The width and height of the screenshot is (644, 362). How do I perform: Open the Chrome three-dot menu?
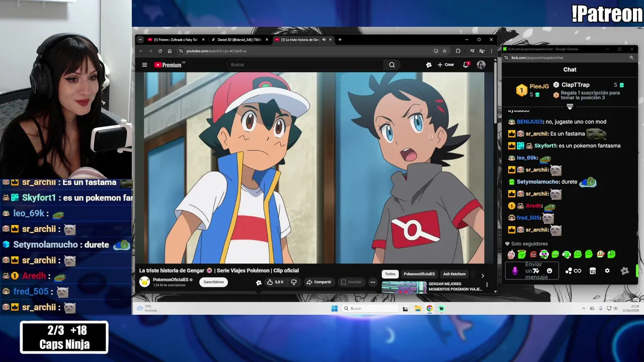click(491, 51)
